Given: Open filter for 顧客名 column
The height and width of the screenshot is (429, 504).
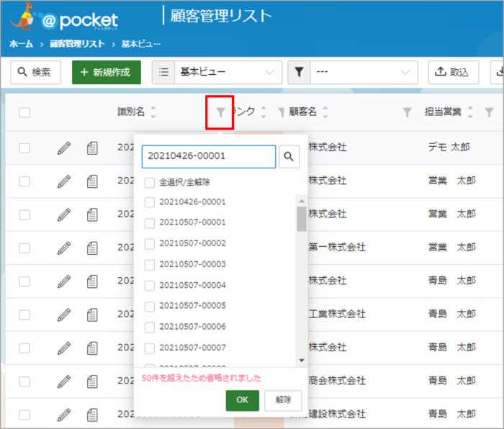Looking at the screenshot, I should [407, 112].
